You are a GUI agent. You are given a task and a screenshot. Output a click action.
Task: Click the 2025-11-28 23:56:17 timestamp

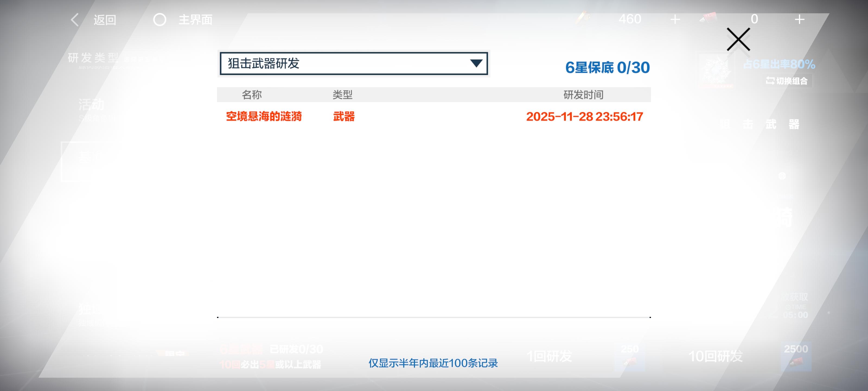pyautogui.click(x=584, y=116)
